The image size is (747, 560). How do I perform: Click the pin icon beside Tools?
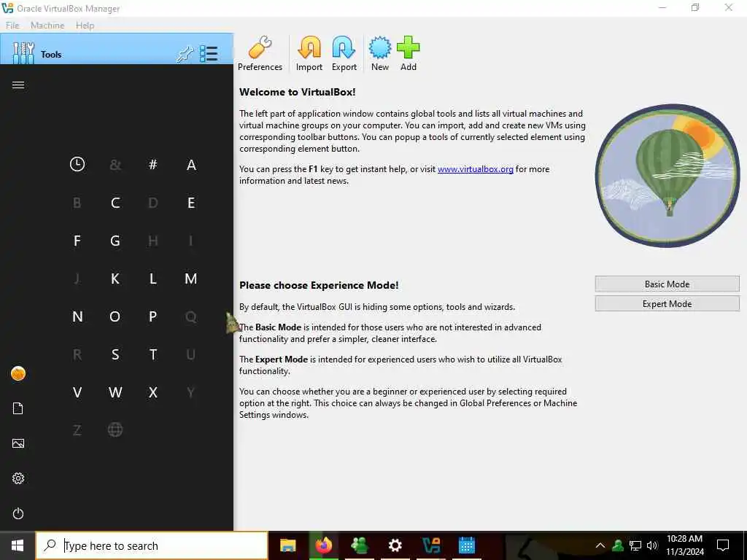(x=185, y=54)
